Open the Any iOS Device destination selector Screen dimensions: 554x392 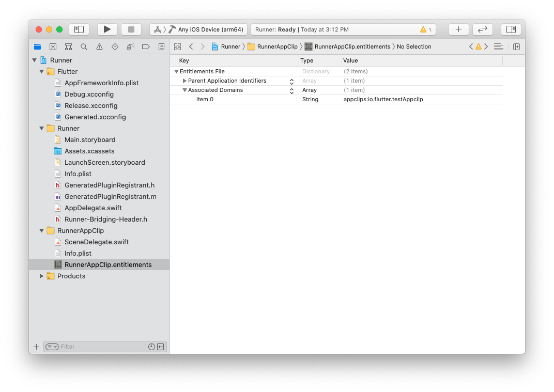point(210,29)
